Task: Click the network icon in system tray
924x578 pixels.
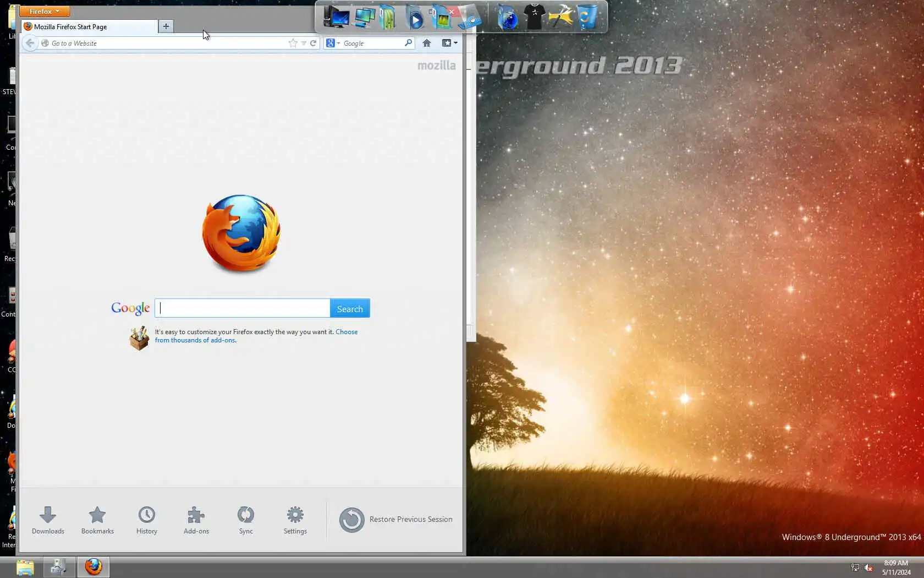Action: pos(855,568)
